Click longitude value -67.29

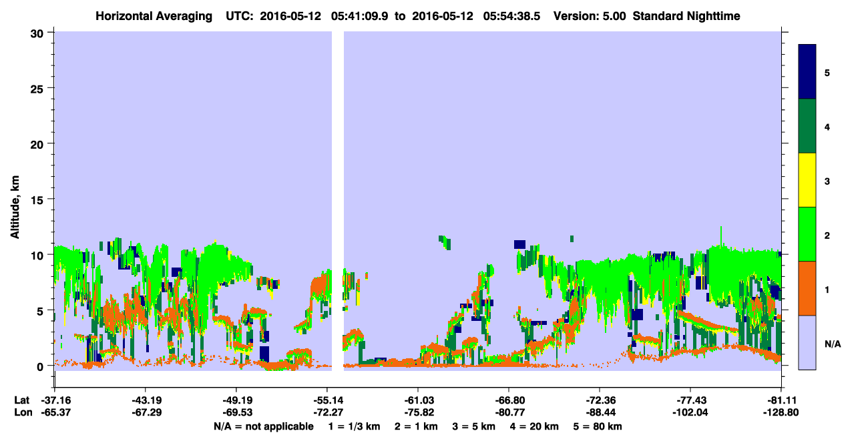[x=145, y=412]
